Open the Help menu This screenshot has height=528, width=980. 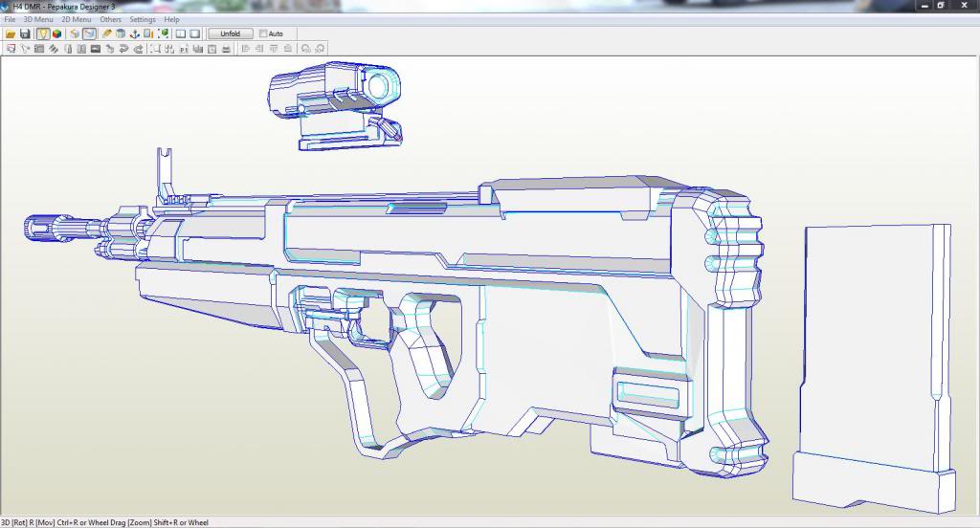pos(172,19)
